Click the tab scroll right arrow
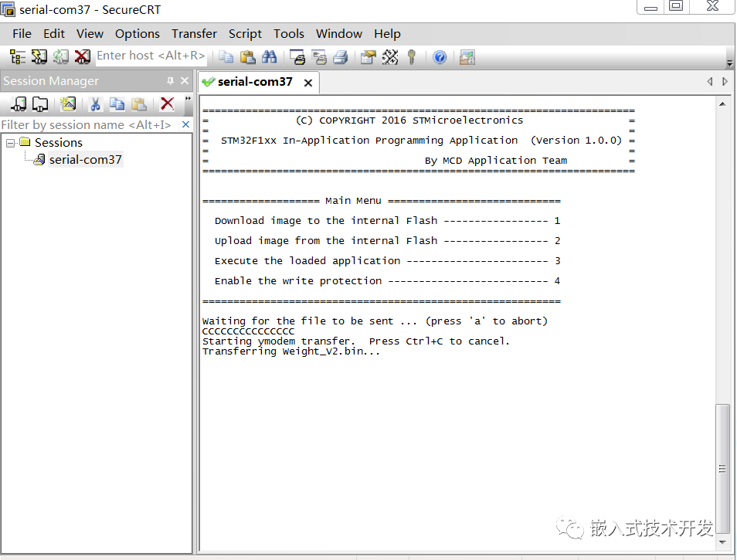 [x=725, y=81]
